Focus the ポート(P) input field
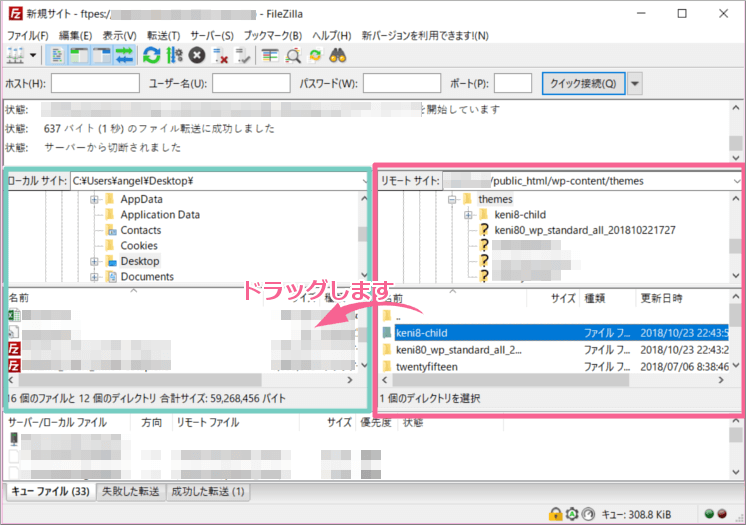This screenshot has width=746, height=525. point(512,83)
